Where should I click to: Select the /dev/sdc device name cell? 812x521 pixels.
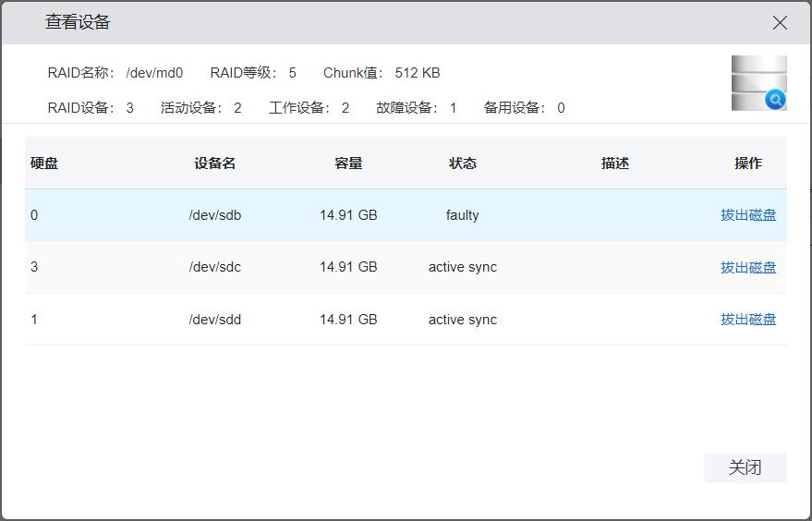tap(215, 267)
